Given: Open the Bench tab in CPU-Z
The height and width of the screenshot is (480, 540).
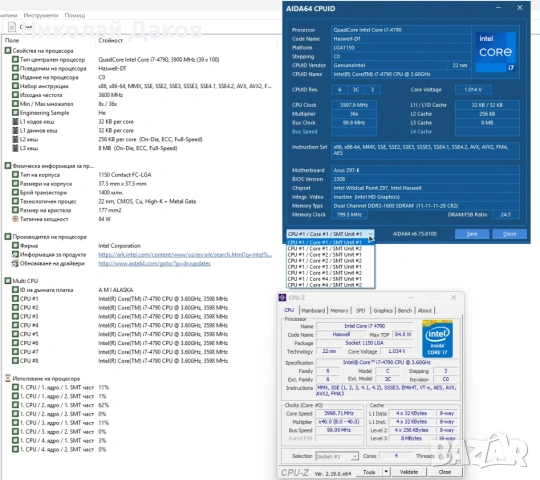Looking at the screenshot, I should [x=405, y=311].
